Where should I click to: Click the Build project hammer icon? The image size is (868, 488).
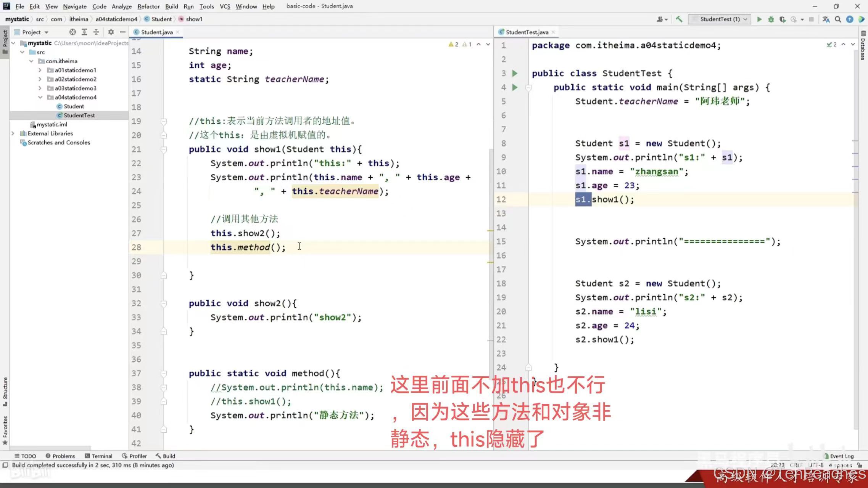coord(679,19)
